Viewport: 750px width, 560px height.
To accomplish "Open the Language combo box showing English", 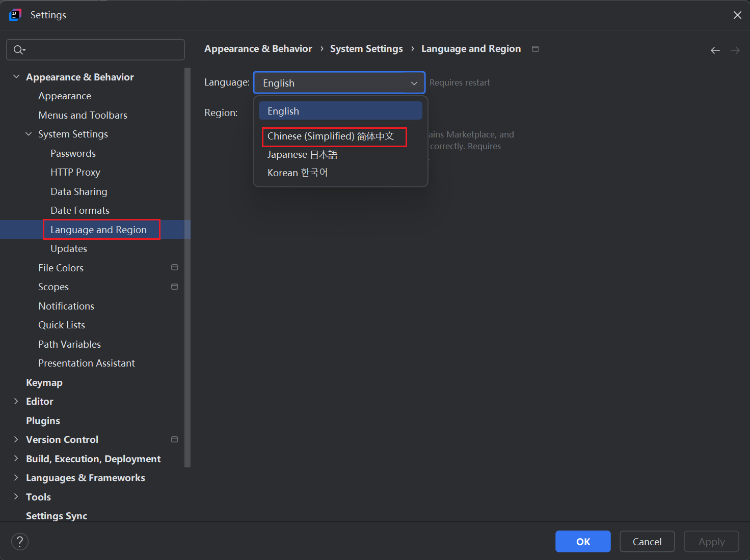I will coord(339,82).
